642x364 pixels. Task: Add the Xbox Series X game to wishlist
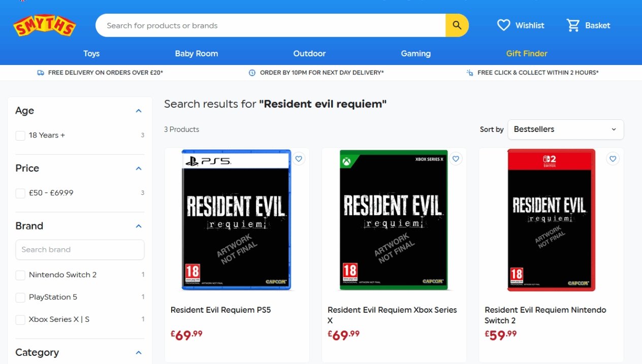coord(456,159)
